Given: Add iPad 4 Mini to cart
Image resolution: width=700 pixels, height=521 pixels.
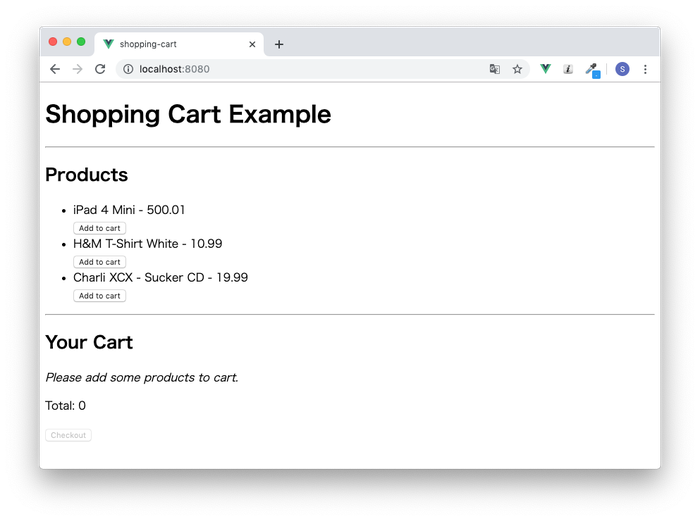Looking at the screenshot, I should pyautogui.click(x=100, y=228).
